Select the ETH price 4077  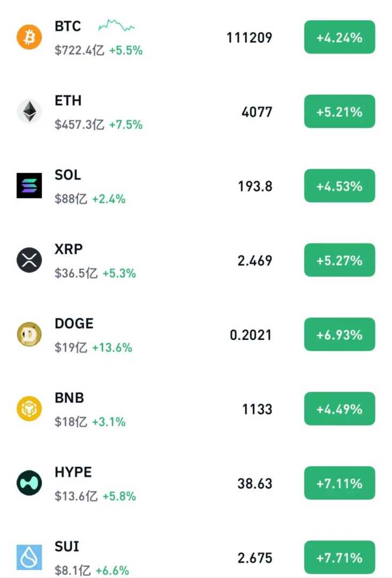[x=257, y=112]
